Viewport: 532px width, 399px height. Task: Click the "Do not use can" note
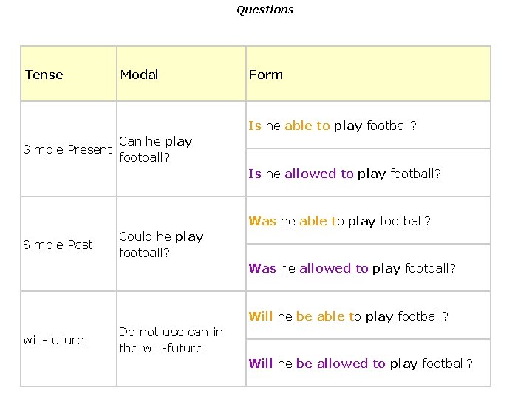pyautogui.click(x=171, y=340)
